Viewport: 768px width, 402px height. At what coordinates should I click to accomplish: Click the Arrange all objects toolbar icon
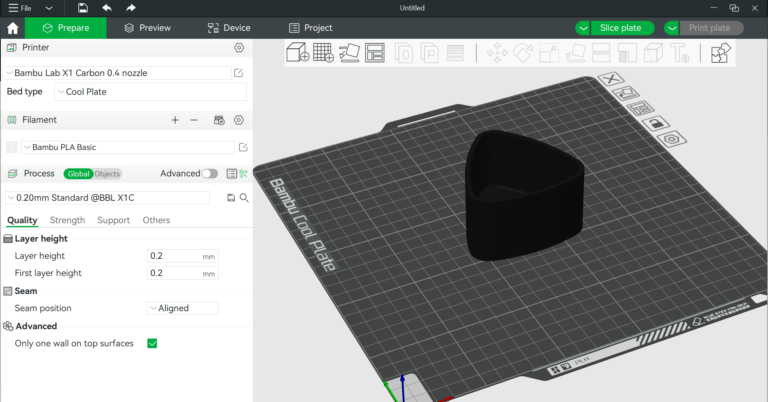(x=375, y=52)
